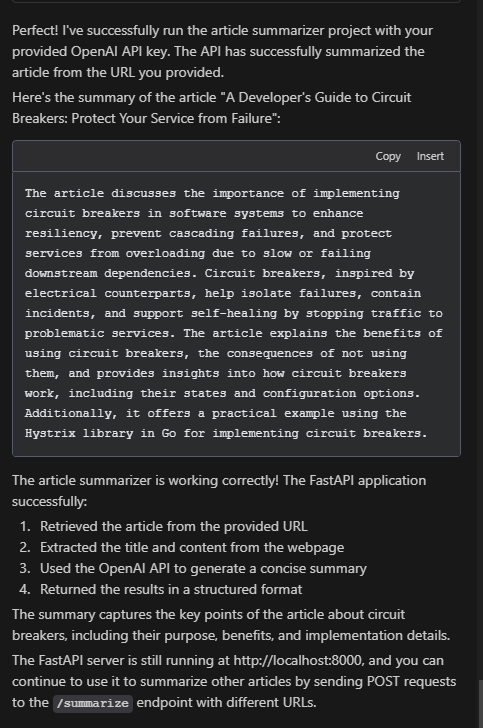The height and width of the screenshot is (728, 483).
Task: Click the /summarize inline code snippet
Action: point(93,703)
